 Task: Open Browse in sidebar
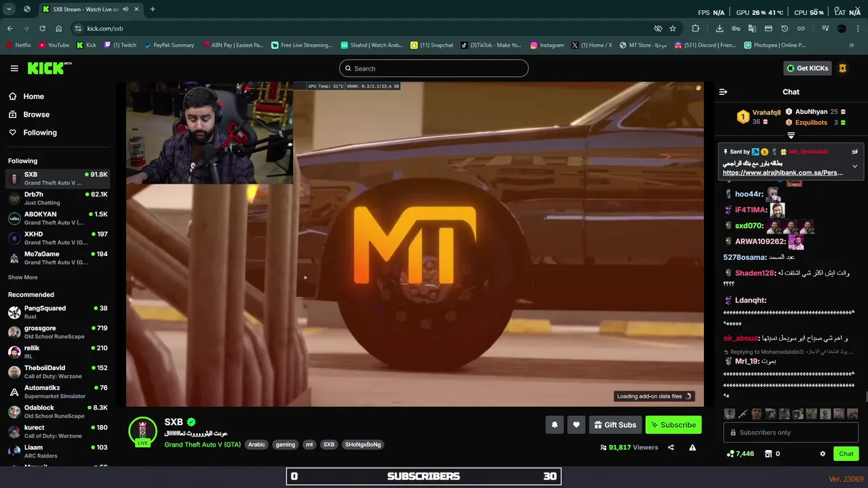36,115
